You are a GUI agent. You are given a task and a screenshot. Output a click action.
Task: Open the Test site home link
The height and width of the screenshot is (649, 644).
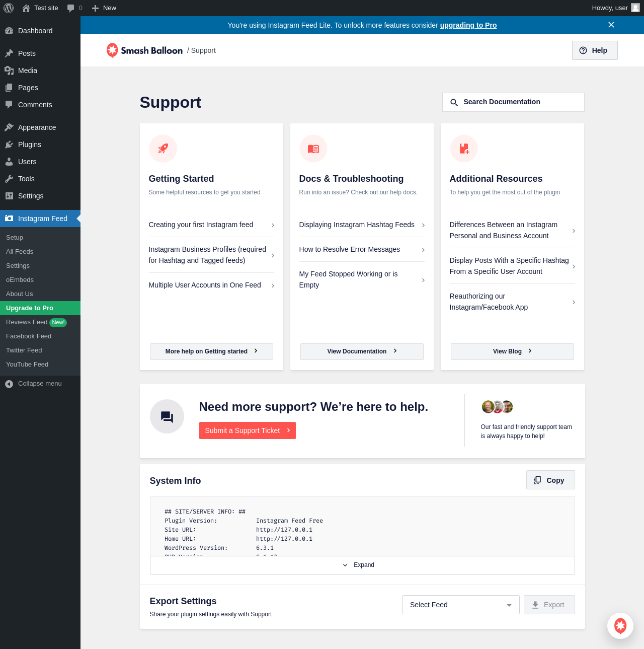pyautogui.click(x=40, y=8)
